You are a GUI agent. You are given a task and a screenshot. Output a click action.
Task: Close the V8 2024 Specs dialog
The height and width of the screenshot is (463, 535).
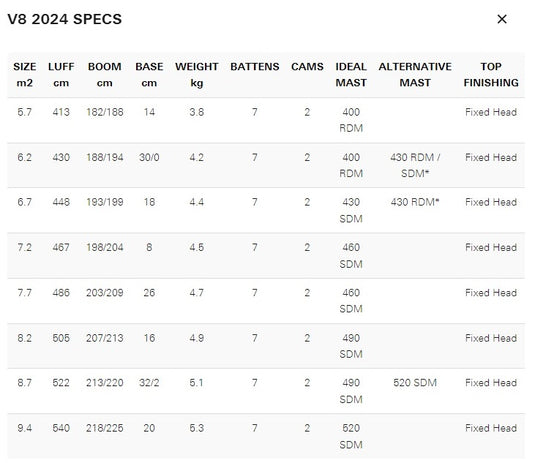tap(502, 19)
